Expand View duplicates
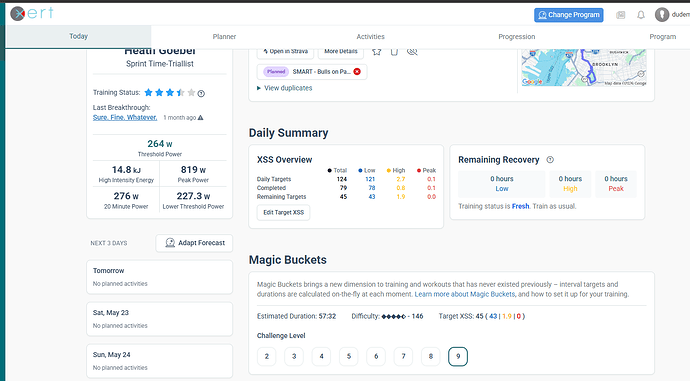Image resolution: width=690 pixels, height=381 pixels. (284, 88)
